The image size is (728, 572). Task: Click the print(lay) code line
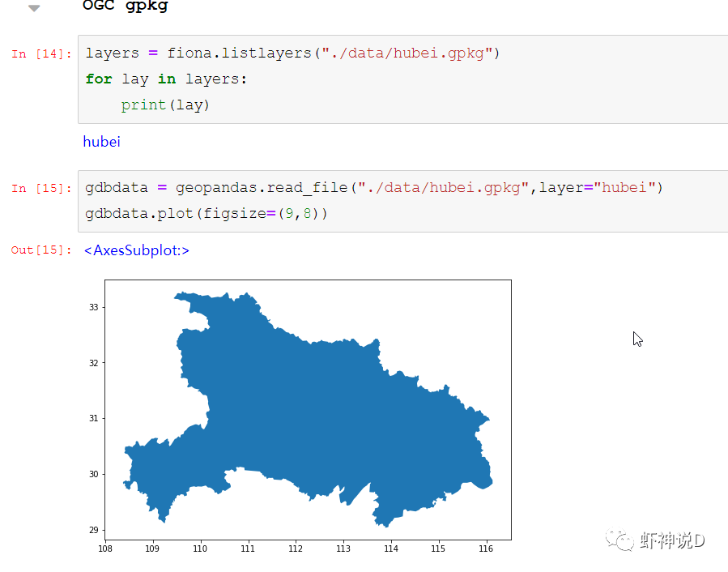(165, 105)
